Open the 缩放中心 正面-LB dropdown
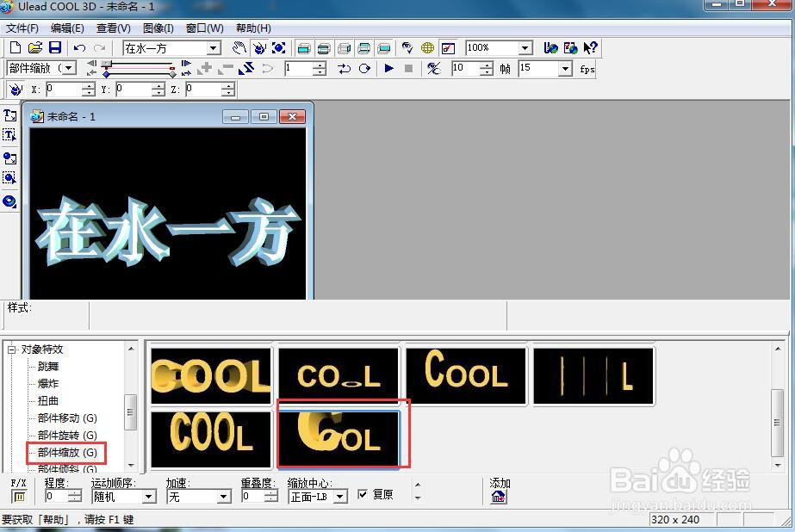Screen dimensions: 795x532 pos(341,497)
